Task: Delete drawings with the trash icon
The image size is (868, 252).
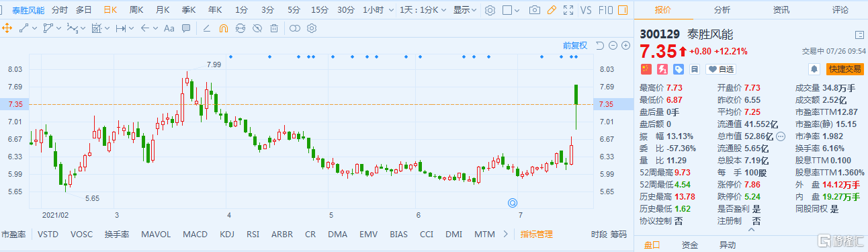Action: point(274,28)
